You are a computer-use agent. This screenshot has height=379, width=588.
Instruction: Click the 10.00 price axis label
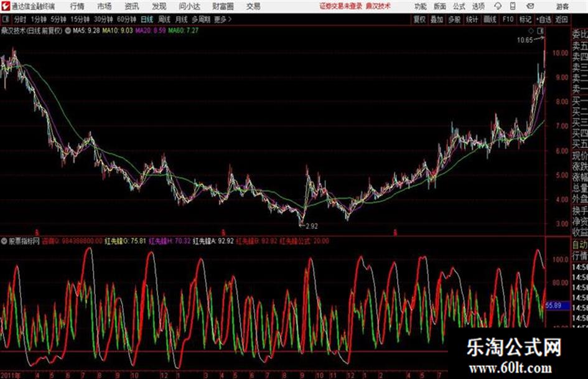(560, 54)
